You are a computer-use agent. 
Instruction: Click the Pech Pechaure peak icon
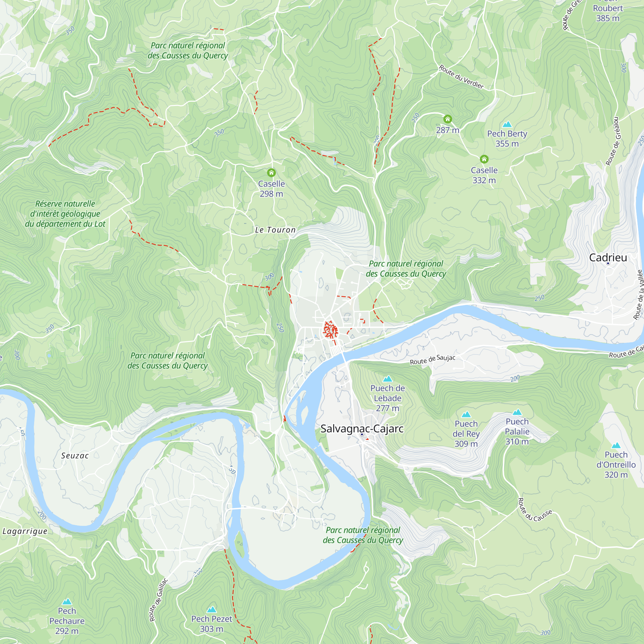click(x=67, y=602)
